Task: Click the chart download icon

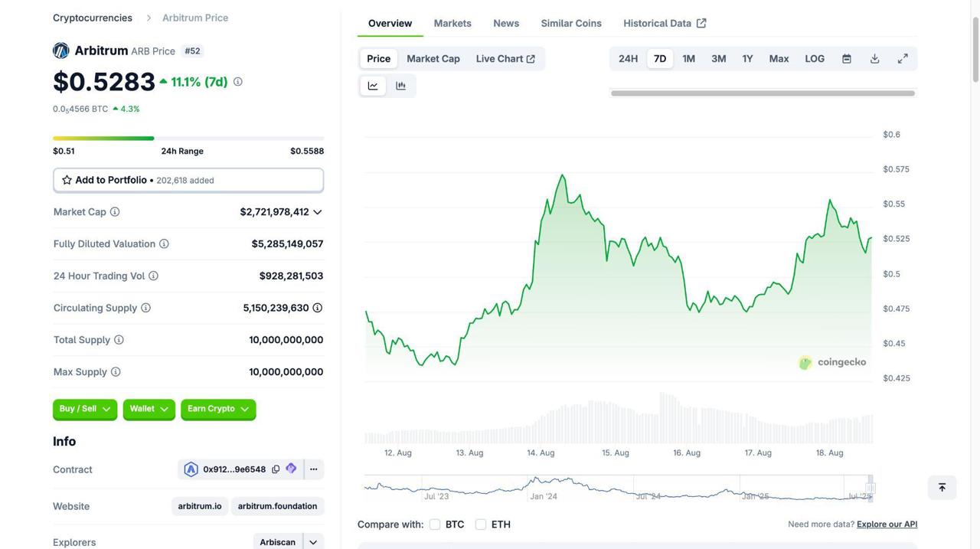Action: coord(874,59)
